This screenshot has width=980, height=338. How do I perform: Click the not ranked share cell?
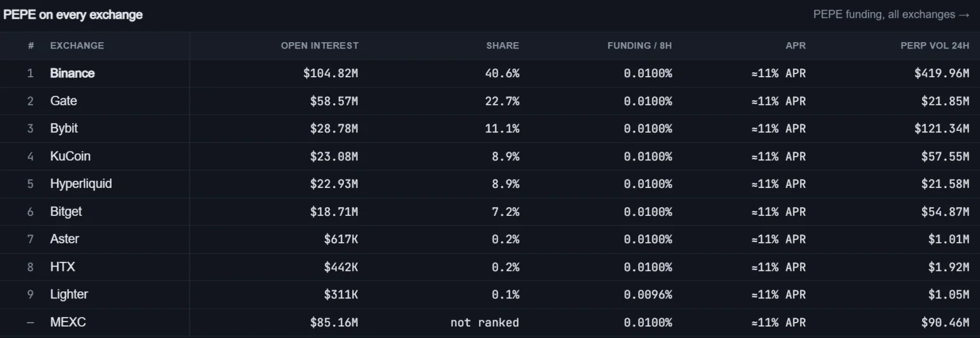tap(485, 322)
